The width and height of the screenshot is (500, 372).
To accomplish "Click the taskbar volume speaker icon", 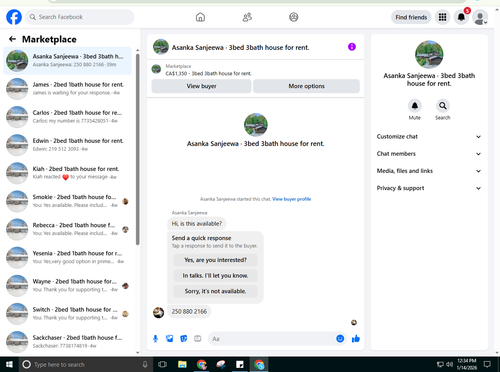I will pyautogui.click(x=450, y=364).
